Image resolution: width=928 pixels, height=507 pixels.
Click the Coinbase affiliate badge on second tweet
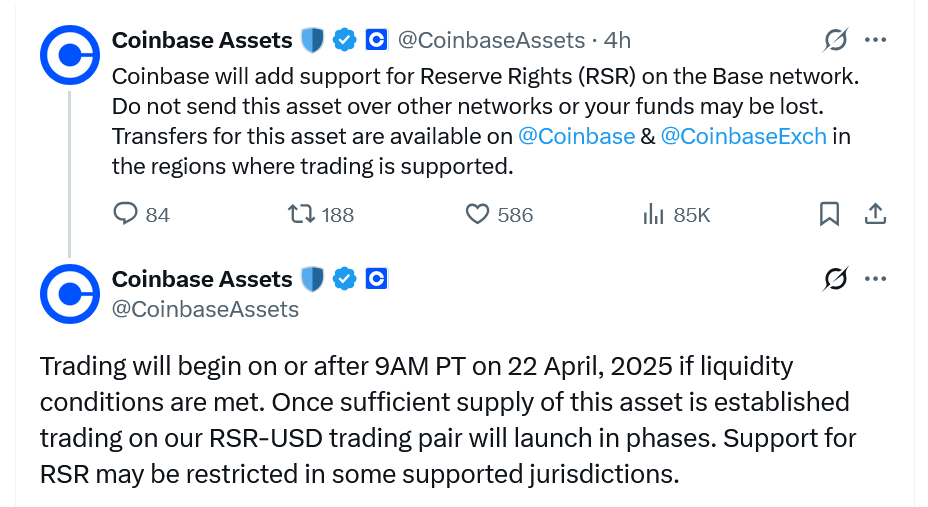(376, 279)
